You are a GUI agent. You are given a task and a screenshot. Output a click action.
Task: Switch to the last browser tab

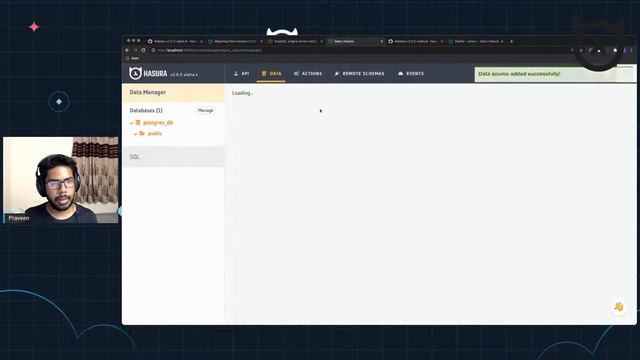click(x=476, y=41)
